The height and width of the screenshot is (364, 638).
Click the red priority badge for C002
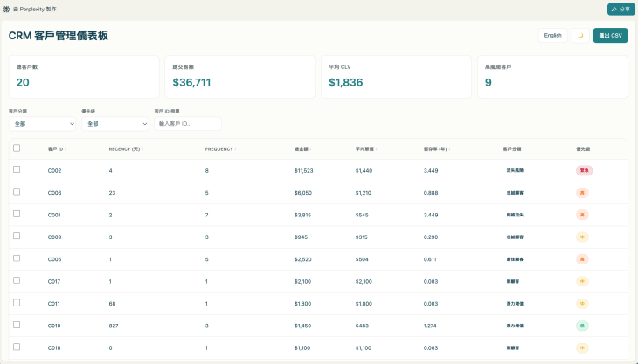coord(584,170)
